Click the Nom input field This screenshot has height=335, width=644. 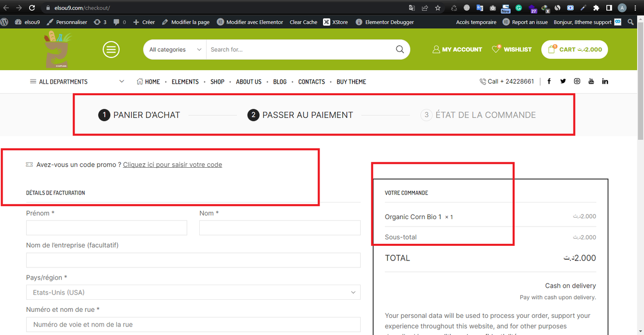(x=280, y=228)
